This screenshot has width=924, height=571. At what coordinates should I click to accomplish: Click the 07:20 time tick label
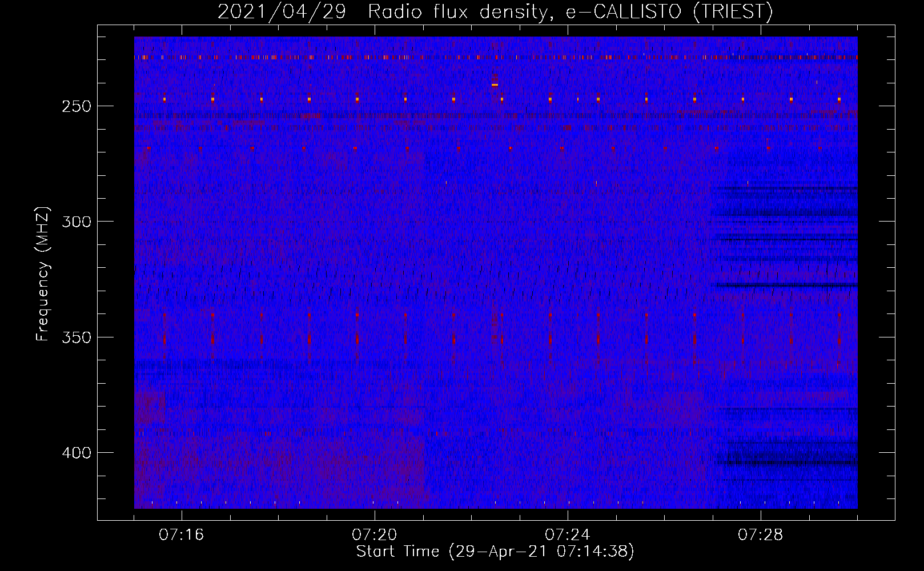pyautogui.click(x=375, y=535)
